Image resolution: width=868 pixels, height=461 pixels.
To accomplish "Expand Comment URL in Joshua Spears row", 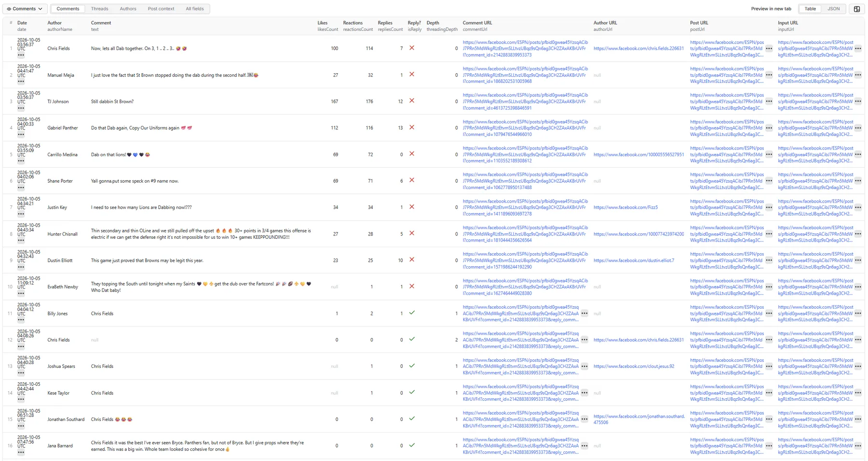I will tap(584, 366).
